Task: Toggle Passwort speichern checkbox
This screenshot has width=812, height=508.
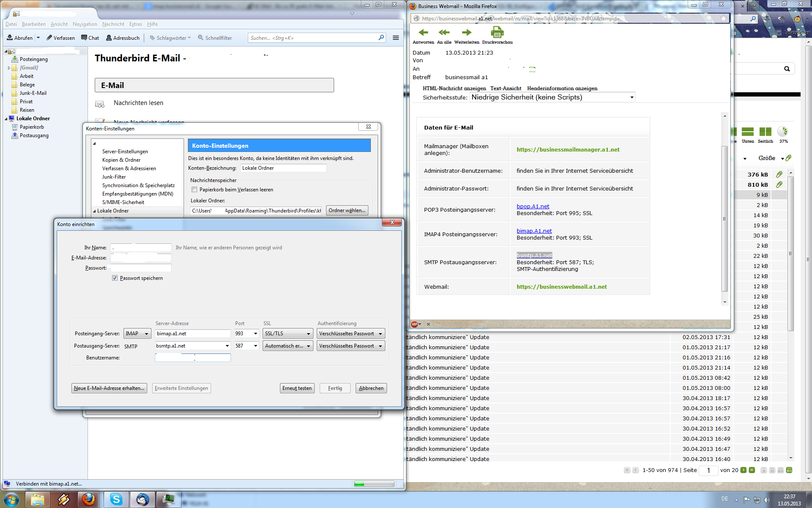Action: click(115, 278)
